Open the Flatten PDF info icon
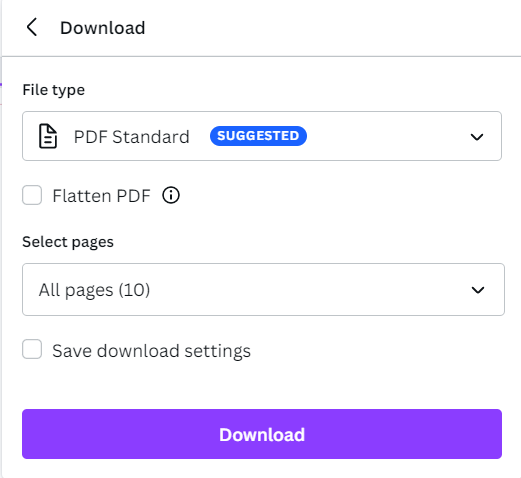Image resolution: width=521 pixels, height=478 pixels. tap(171, 195)
